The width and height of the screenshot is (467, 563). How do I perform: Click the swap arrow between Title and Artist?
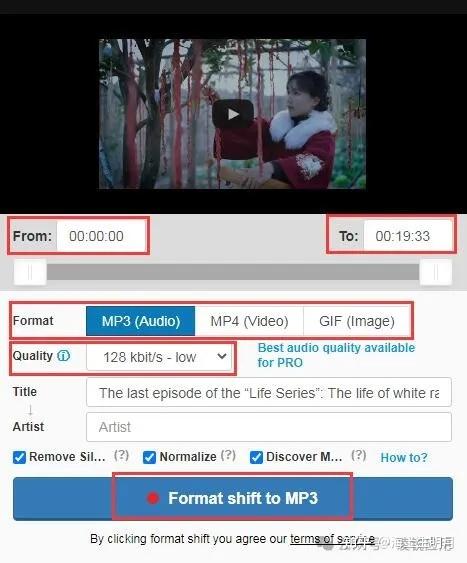(x=30, y=410)
